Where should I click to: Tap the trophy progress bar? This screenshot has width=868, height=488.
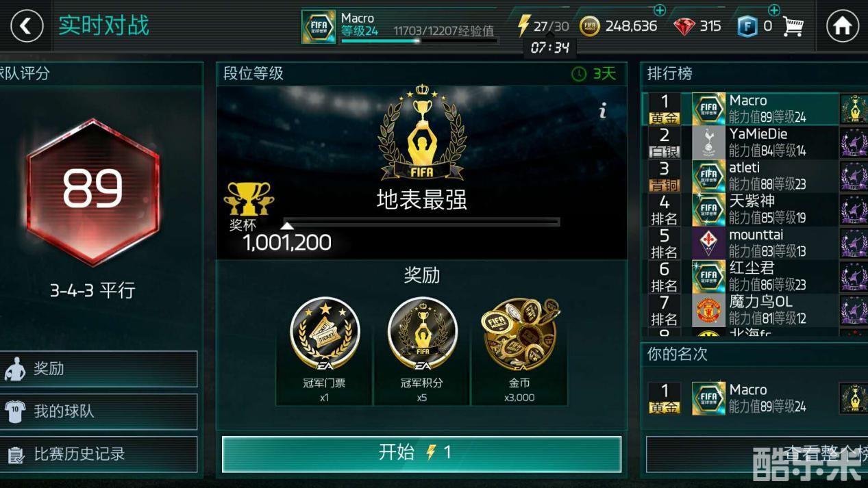(421, 222)
